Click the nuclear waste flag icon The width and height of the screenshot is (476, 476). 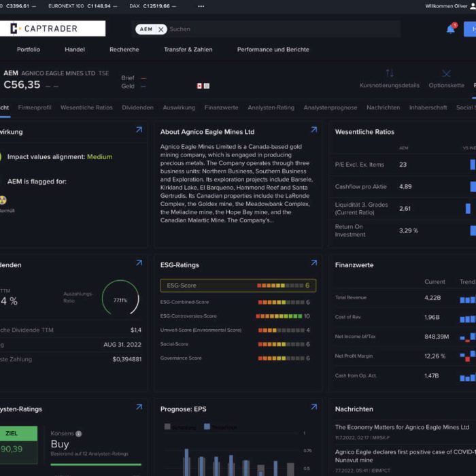pyautogui.click(x=3, y=200)
